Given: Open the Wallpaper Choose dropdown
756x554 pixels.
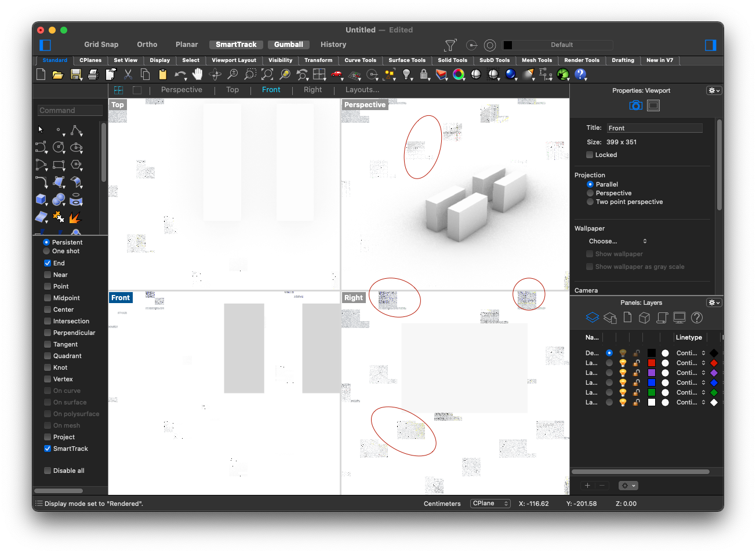Looking at the screenshot, I should [x=617, y=241].
